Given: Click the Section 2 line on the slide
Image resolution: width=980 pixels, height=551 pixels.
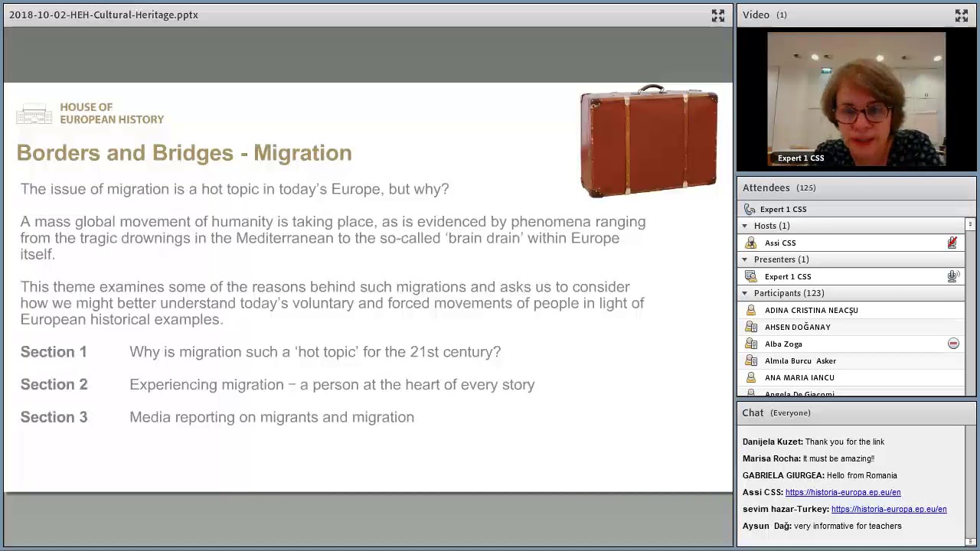Looking at the screenshot, I should click(x=277, y=385).
